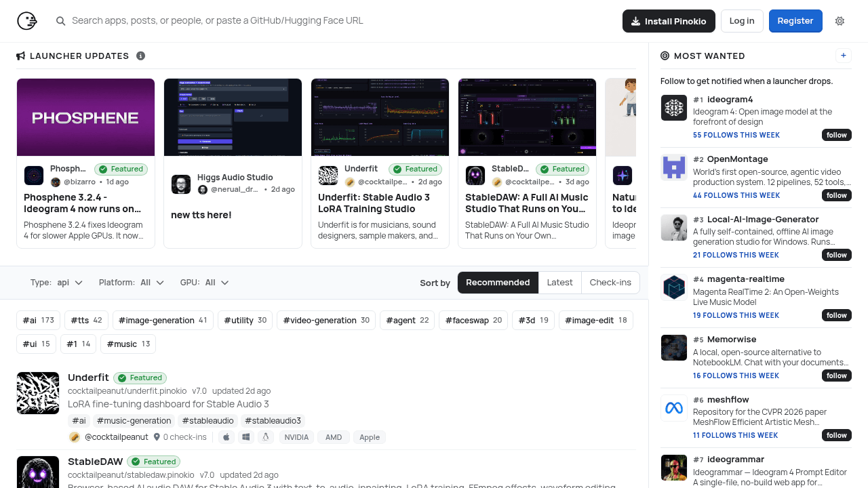
Task: Click the Apple OS icon on Underfit row
Action: point(226,437)
